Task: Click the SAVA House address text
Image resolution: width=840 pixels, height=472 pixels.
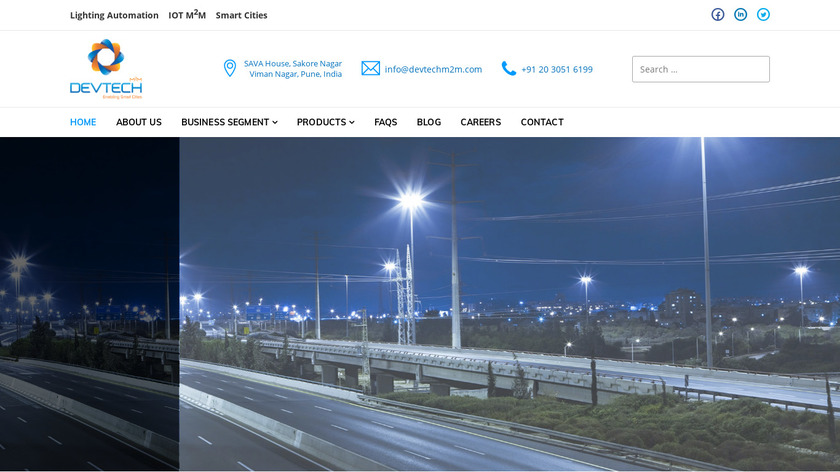Action: pos(293,69)
